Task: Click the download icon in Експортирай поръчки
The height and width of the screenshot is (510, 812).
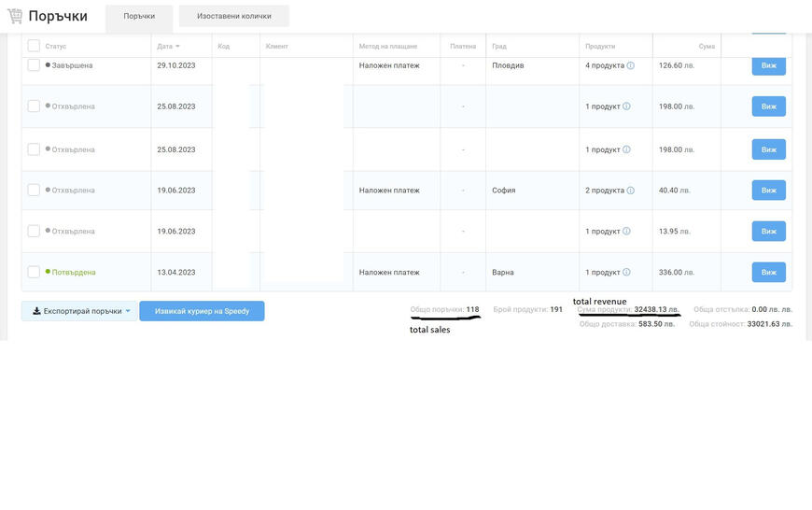Action: click(36, 311)
